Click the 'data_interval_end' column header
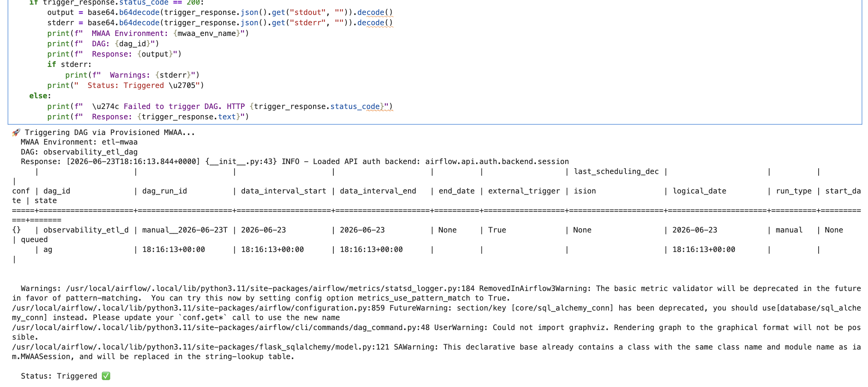 point(378,191)
